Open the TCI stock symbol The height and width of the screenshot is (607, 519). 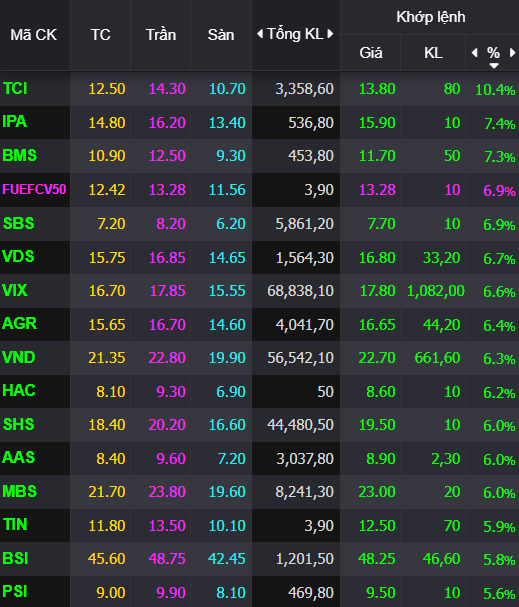click(x=15, y=89)
